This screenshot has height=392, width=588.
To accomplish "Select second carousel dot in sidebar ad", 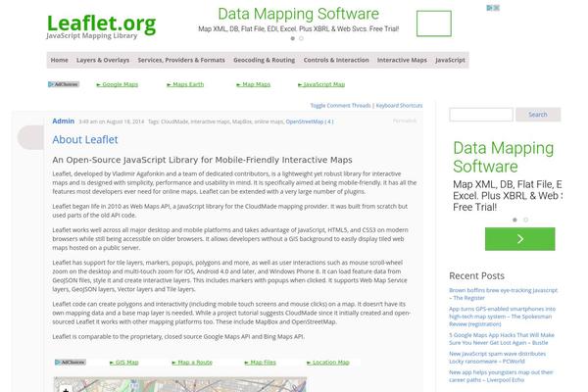I will click(x=525, y=220).
